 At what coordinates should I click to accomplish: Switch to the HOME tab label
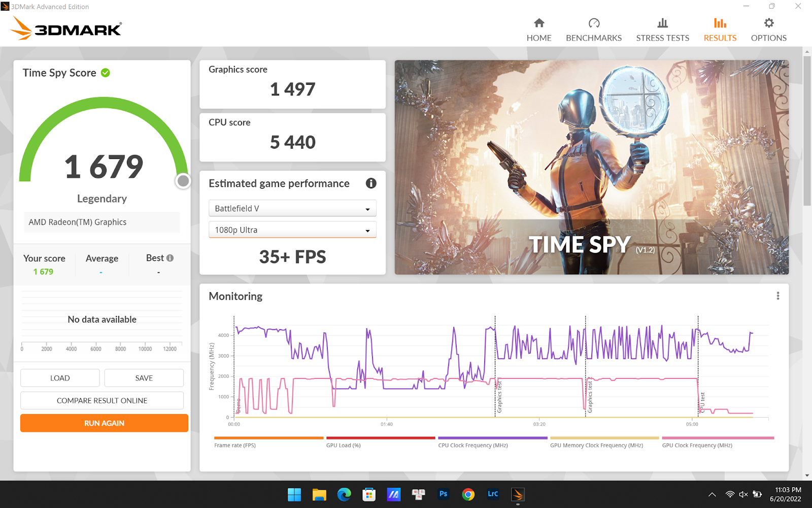539,38
